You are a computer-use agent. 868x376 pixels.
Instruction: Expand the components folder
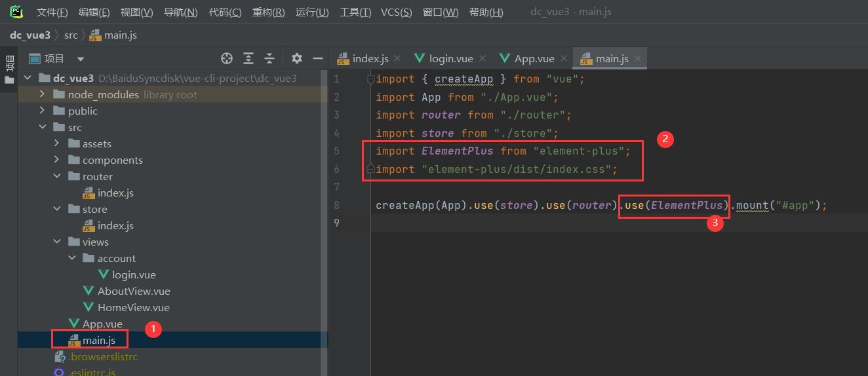56,160
